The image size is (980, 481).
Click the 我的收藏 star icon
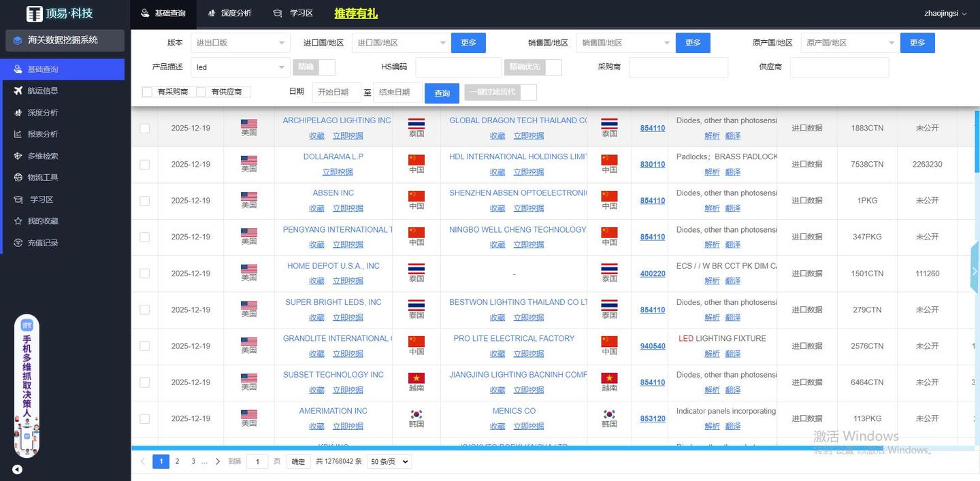(x=18, y=221)
